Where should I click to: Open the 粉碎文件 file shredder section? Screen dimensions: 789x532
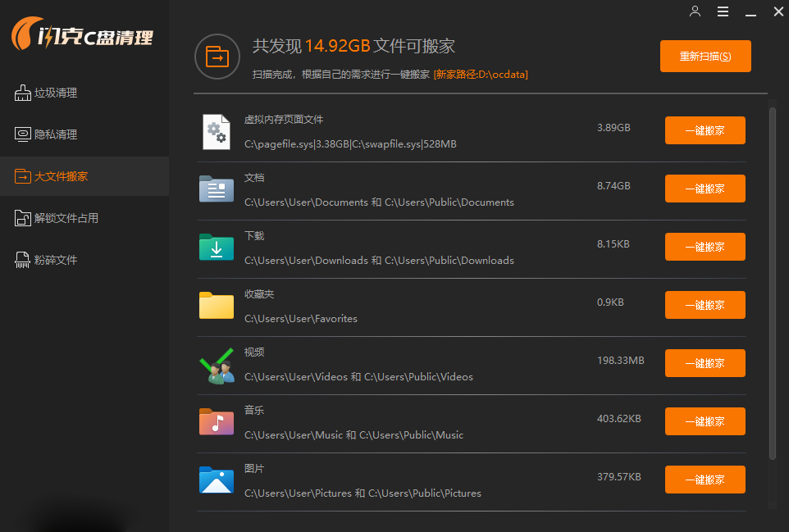(56, 260)
